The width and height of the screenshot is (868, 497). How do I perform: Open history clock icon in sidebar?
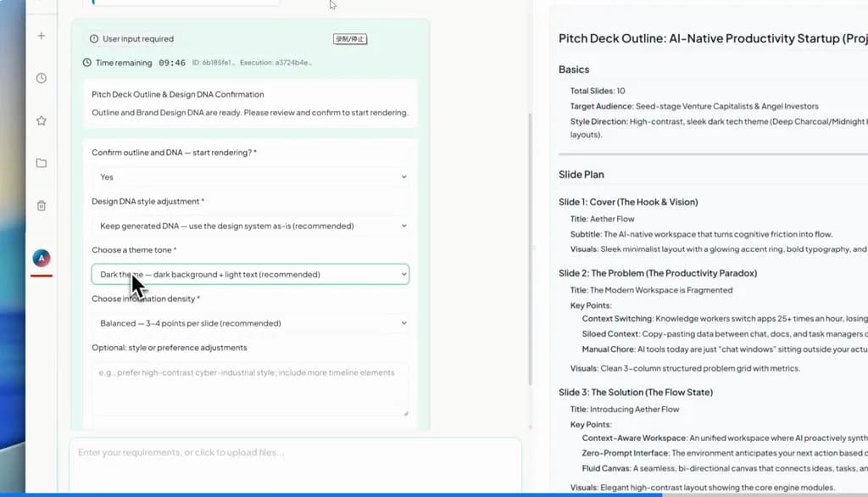[42, 78]
